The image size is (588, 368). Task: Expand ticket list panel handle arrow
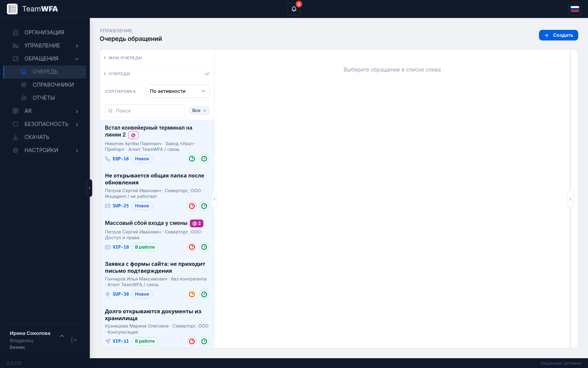point(214,199)
